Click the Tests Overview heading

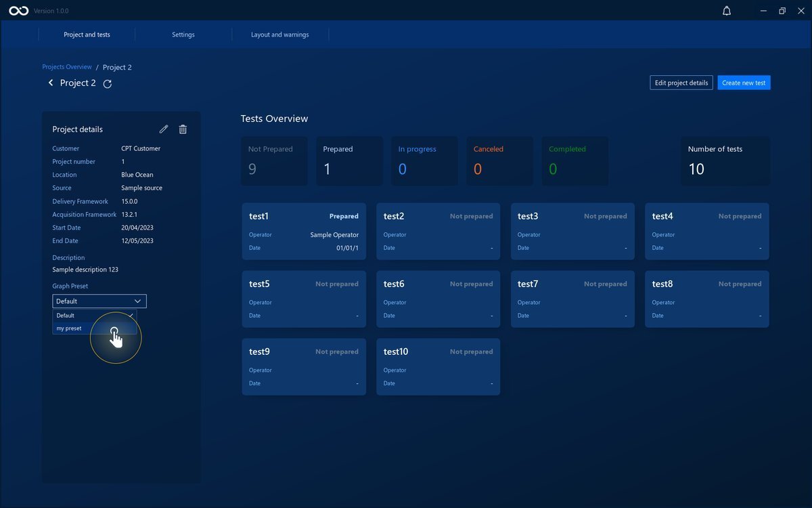(274, 119)
